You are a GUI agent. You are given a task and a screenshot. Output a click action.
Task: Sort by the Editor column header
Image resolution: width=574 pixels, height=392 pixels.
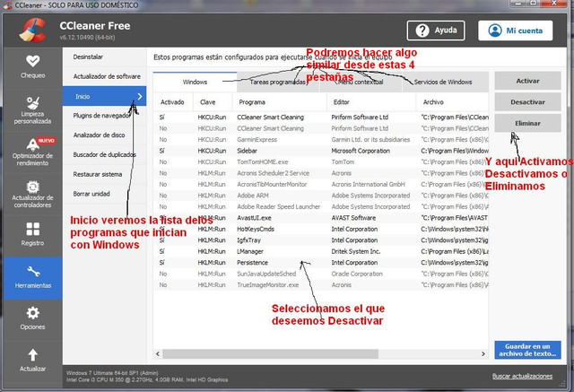pyautogui.click(x=371, y=102)
